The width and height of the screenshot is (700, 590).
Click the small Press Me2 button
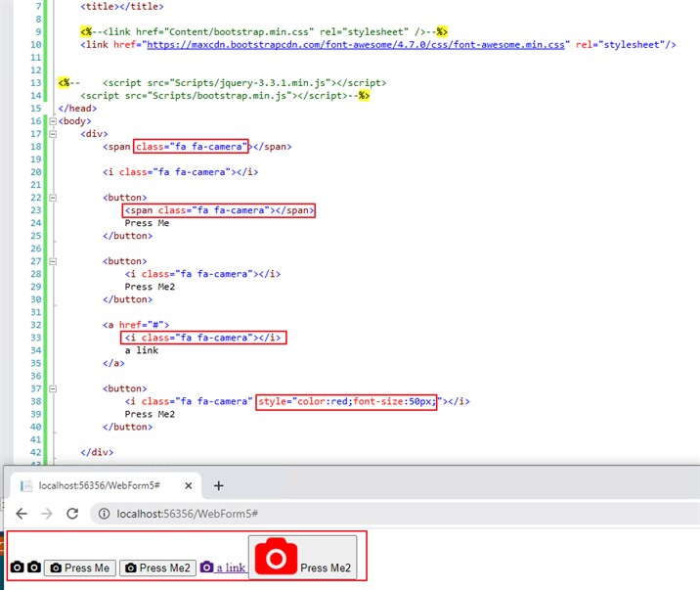pyautogui.click(x=157, y=567)
